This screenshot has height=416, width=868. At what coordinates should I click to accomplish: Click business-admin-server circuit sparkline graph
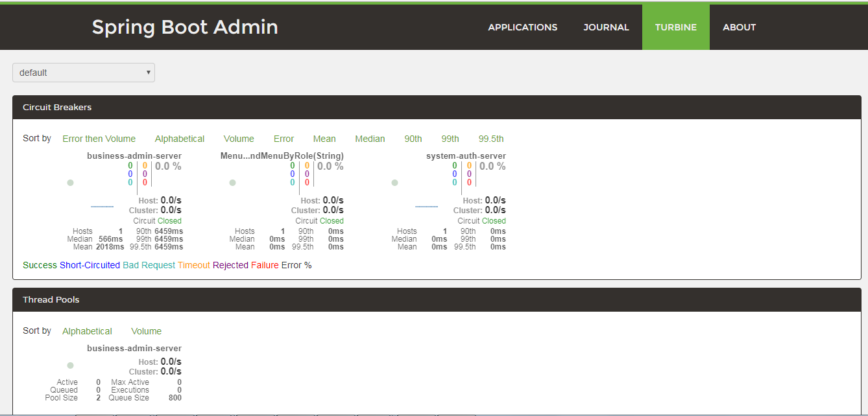pos(102,207)
